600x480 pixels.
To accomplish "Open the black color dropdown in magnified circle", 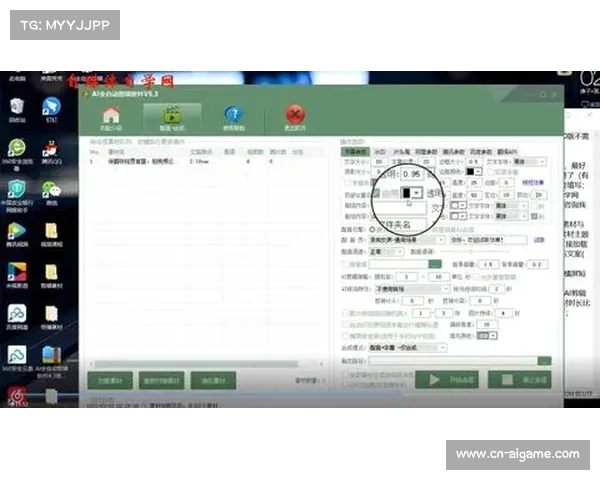I will 418,192.
